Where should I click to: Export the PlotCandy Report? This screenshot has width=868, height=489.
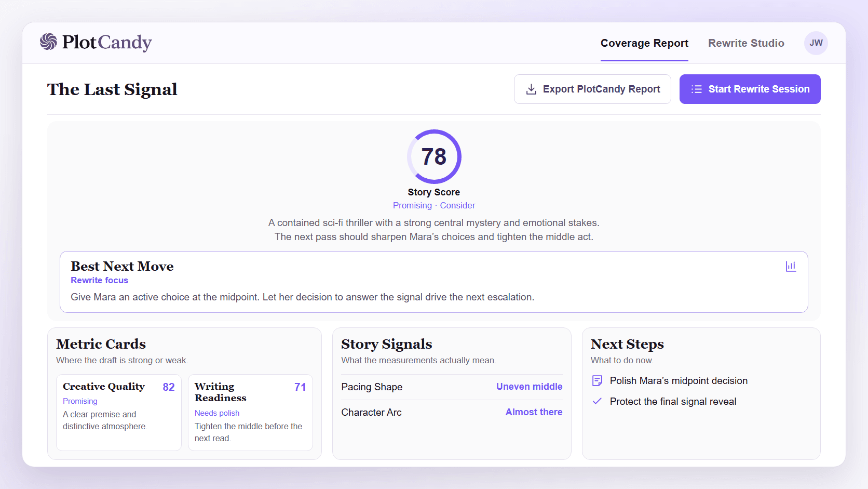coord(592,89)
